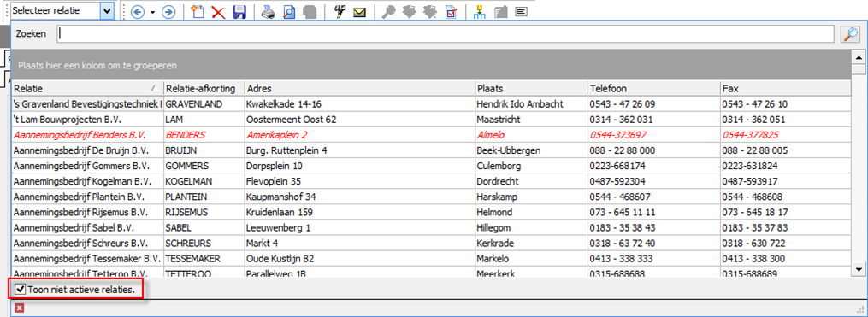The height and width of the screenshot is (317, 868).
Task: Click the forward navigation arrow icon
Action: coord(168,12)
